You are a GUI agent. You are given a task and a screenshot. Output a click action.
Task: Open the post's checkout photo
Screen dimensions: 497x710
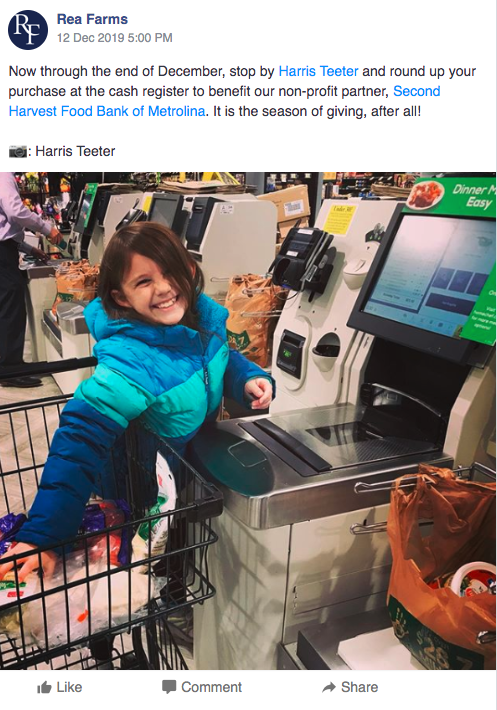point(248,421)
